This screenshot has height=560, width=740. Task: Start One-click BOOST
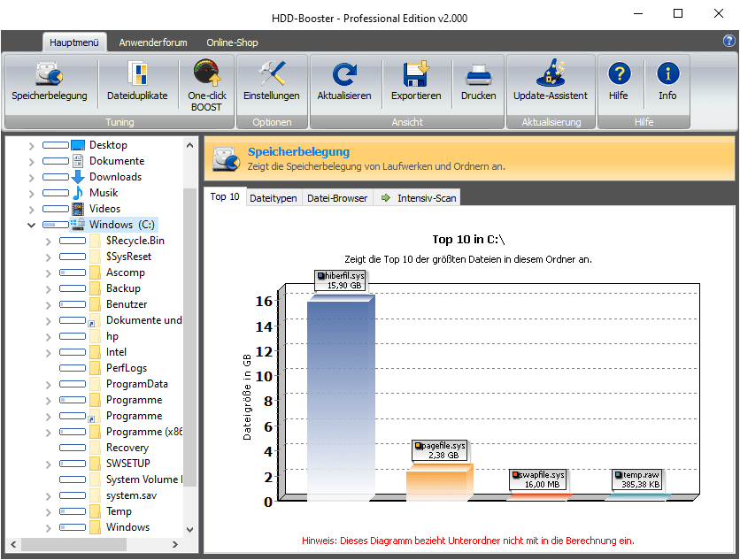[x=206, y=84]
